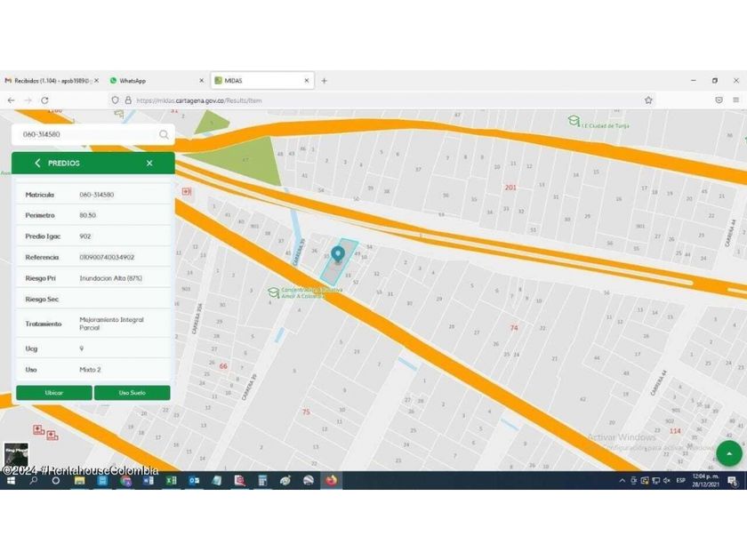Click the Referencia value 010900740034902

point(107,257)
